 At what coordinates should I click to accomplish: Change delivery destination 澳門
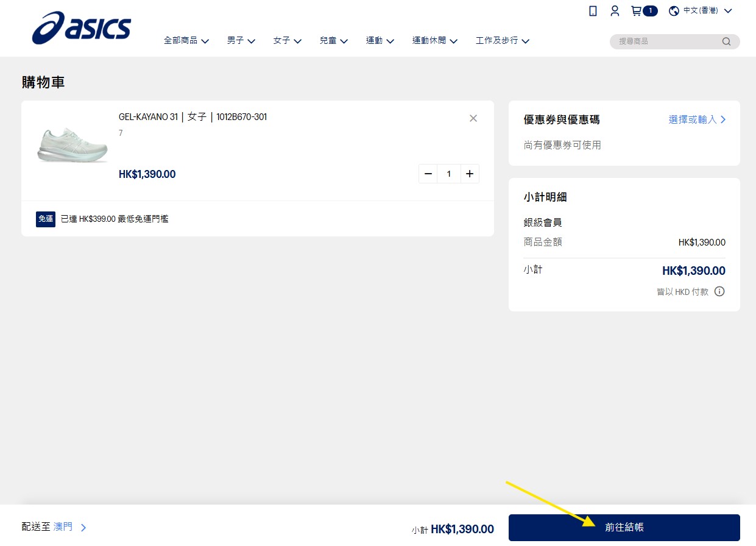pyautogui.click(x=70, y=527)
